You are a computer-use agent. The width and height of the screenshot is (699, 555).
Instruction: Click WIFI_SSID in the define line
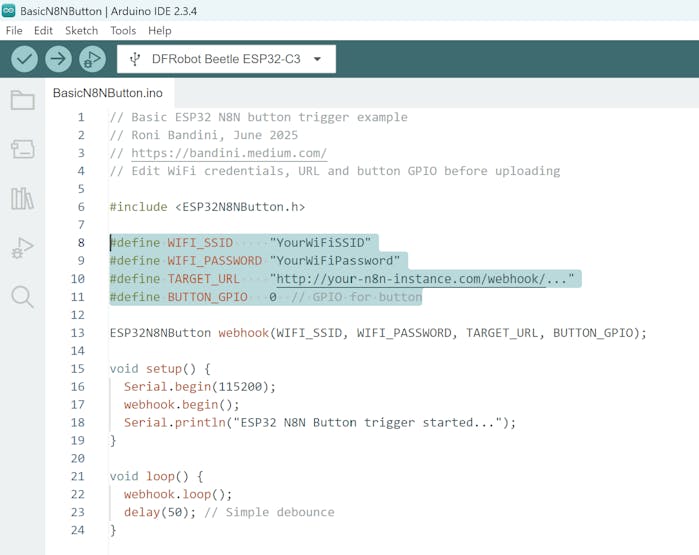click(200, 243)
